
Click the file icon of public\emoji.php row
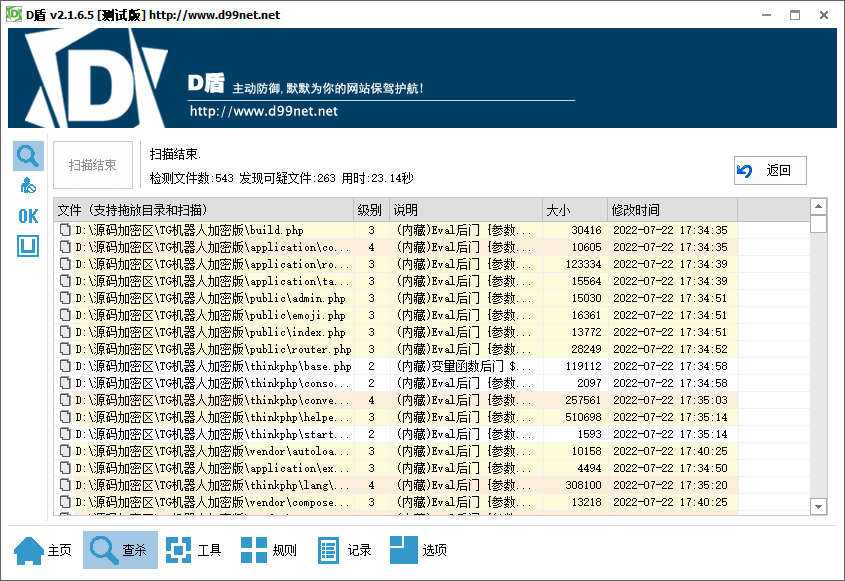coord(65,315)
